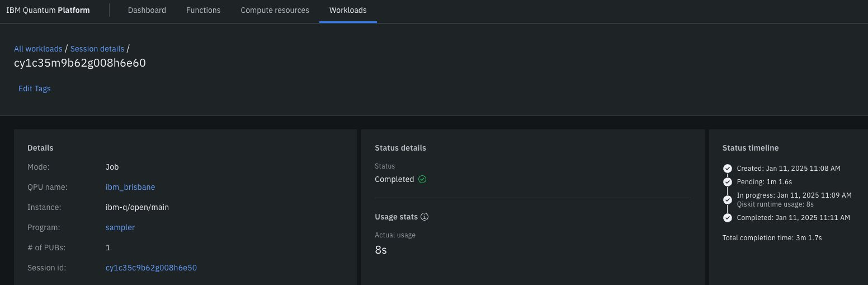Click the instance value ibm-q/open/main
Screen dimensions: 868x285
[137, 207]
